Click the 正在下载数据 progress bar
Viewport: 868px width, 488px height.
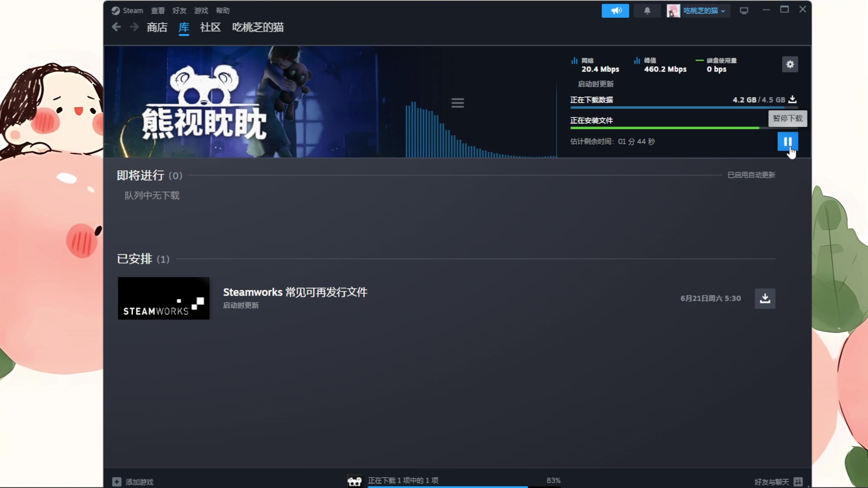tap(684, 108)
